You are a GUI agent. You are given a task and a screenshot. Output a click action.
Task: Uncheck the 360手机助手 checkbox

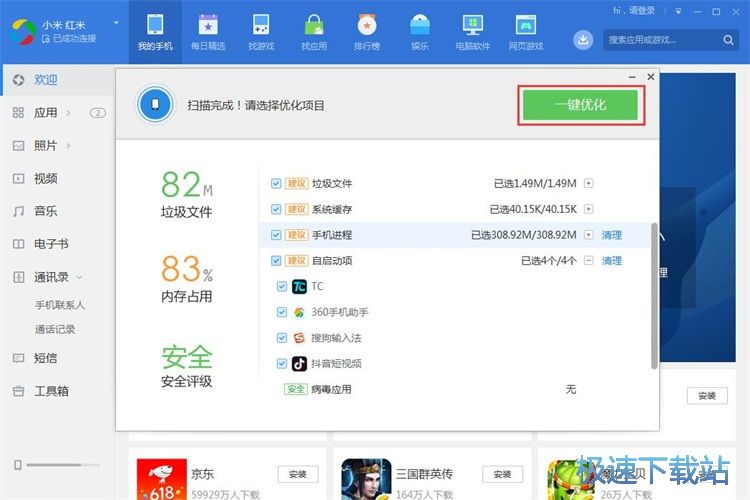click(x=282, y=312)
